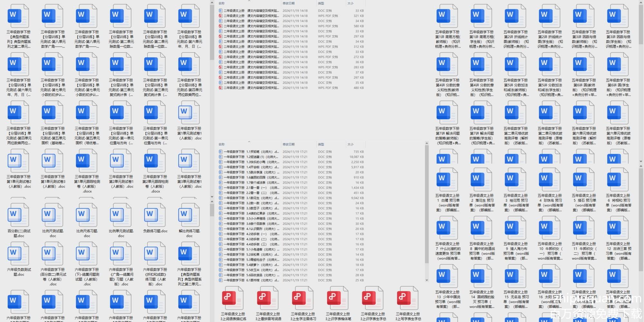Sort lower file list by 修改日期 column
644x322 pixels.
click(289, 144)
